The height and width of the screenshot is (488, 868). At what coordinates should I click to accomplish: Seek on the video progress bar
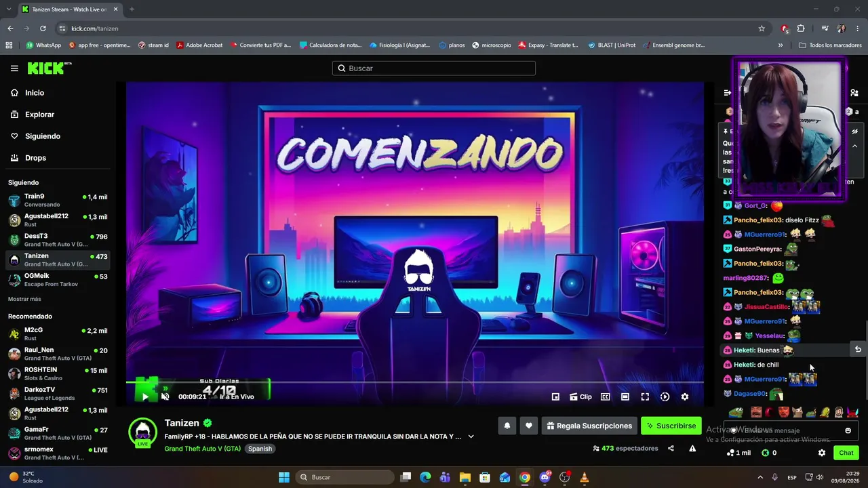coord(414,382)
